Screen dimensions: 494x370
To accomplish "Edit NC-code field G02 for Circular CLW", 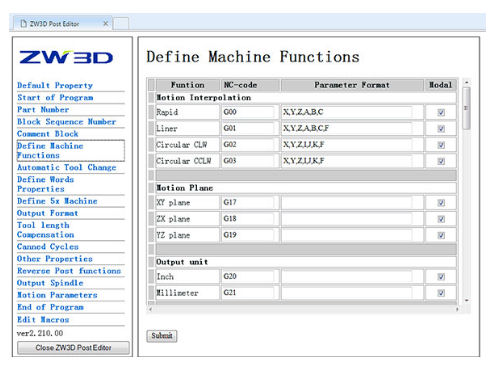I will tap(248, 145).
